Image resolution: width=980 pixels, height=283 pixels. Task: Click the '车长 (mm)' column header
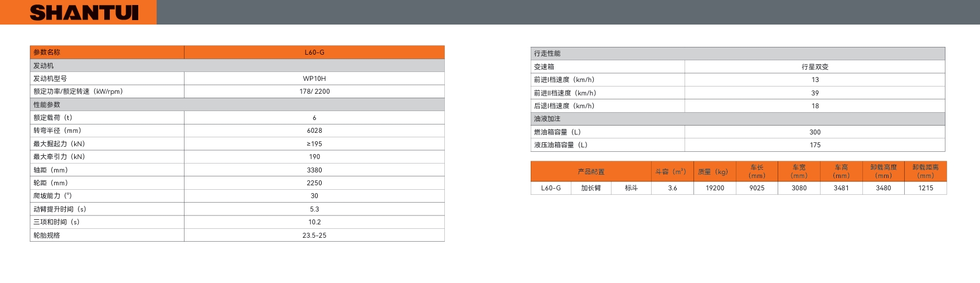pyautogui.click(x=757, y=172)
